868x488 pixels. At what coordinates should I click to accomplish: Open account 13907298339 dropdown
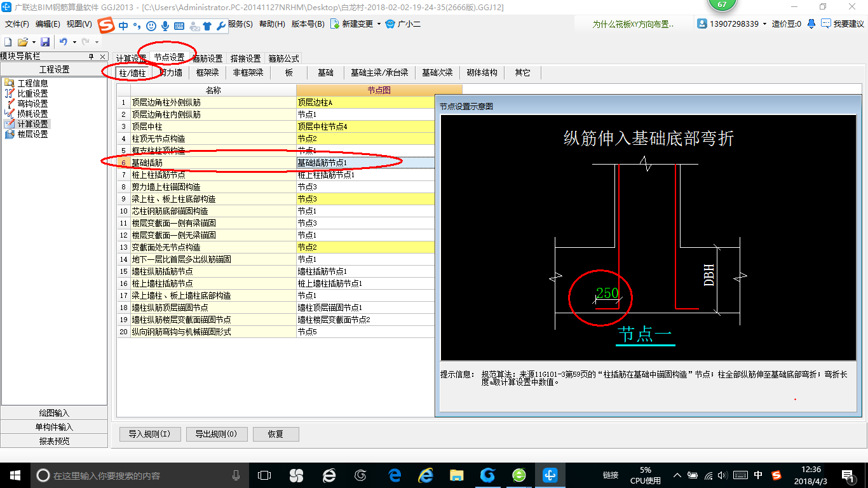click(764, 24)
